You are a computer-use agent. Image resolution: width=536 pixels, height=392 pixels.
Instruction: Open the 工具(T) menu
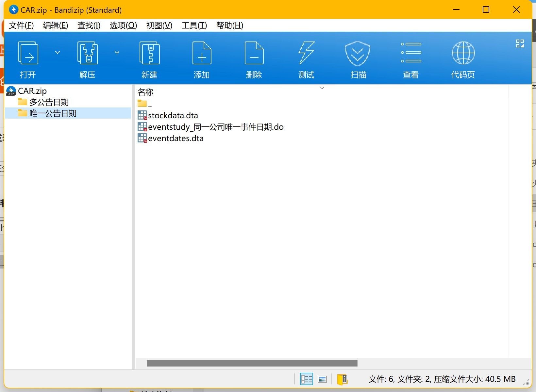pyautogui.click(x=194, y=25)
